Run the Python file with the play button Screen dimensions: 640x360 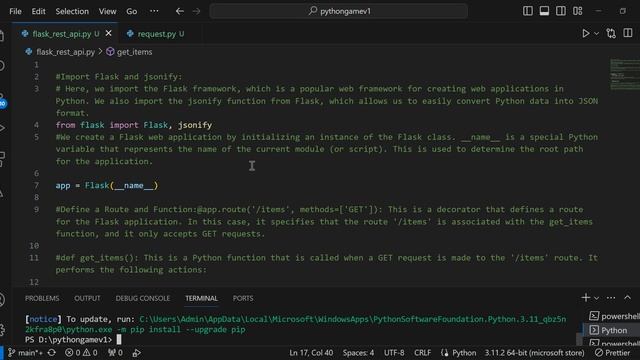pos(586,33)
